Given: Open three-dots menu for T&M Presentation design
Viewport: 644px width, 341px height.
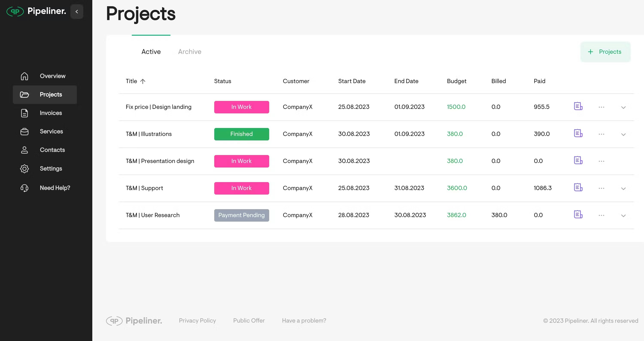Looking at the screenshot, I should coord(601,161).
